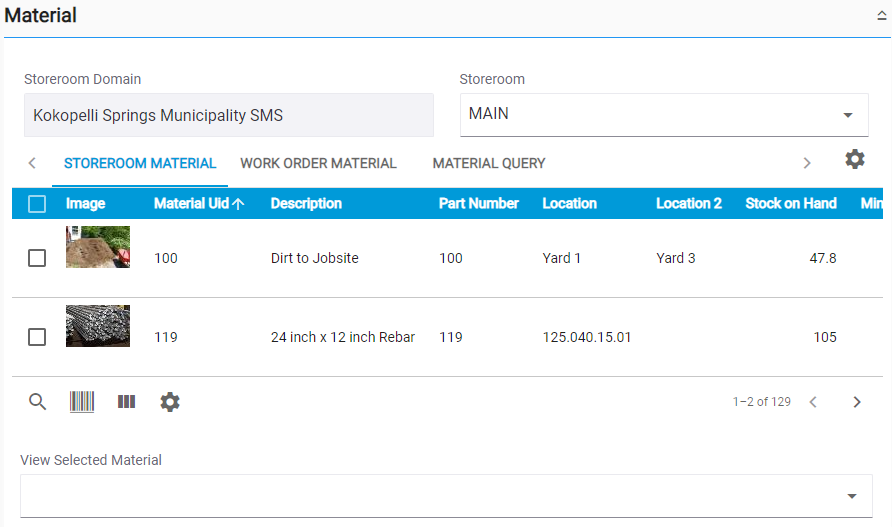The image size is (892, 527).
Task: Switch to the Work Order Material tab
Action: pos(318,163)
